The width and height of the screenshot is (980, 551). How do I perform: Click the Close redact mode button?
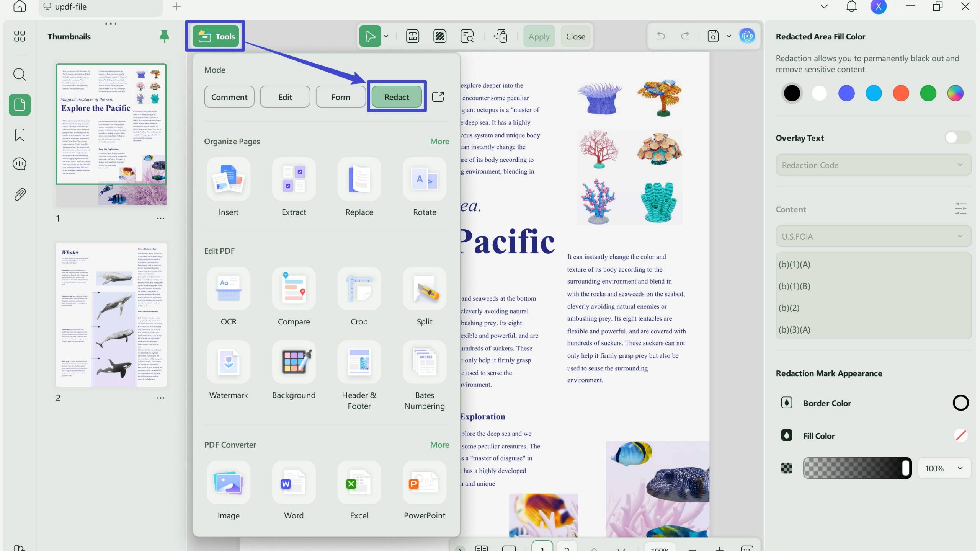point(575,36)
